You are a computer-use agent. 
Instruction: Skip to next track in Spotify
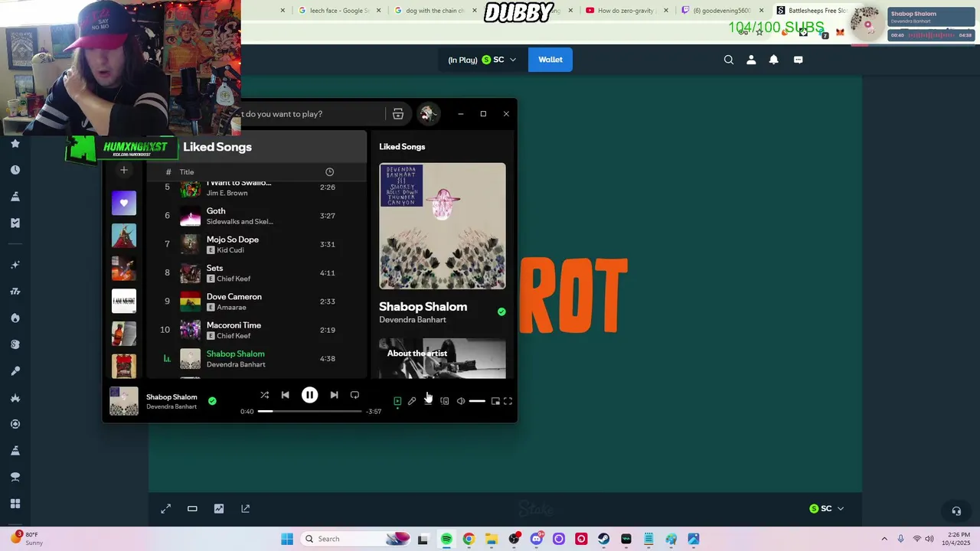334,395
